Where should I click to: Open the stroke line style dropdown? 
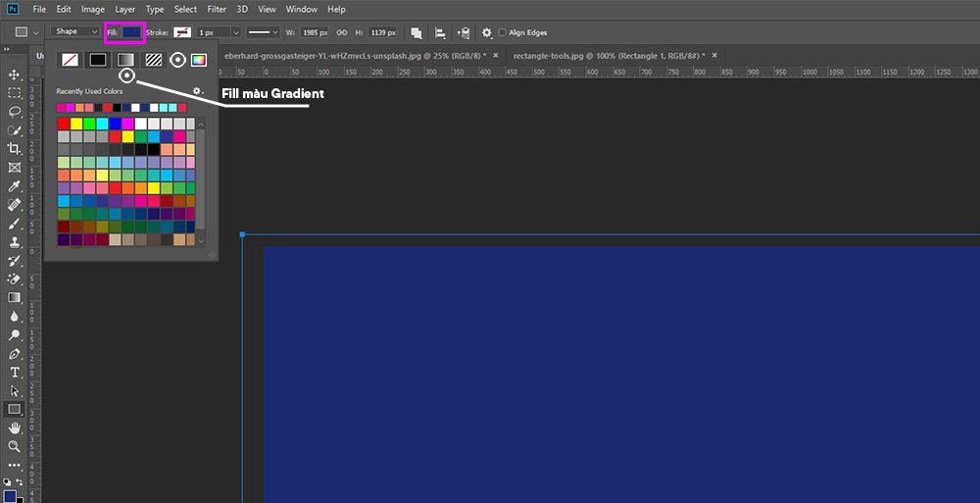pos(262,32)
